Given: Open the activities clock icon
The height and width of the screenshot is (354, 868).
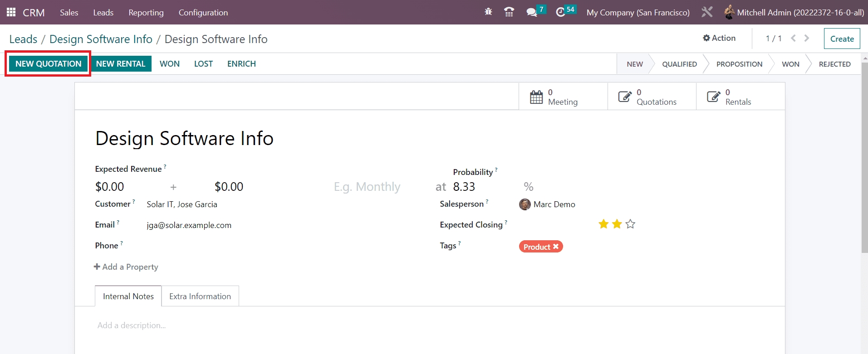Looking at the screenshot, I should 561,12.
